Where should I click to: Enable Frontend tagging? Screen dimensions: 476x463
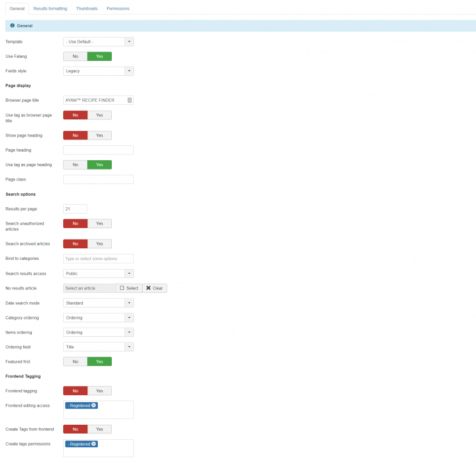click(100, 391)
